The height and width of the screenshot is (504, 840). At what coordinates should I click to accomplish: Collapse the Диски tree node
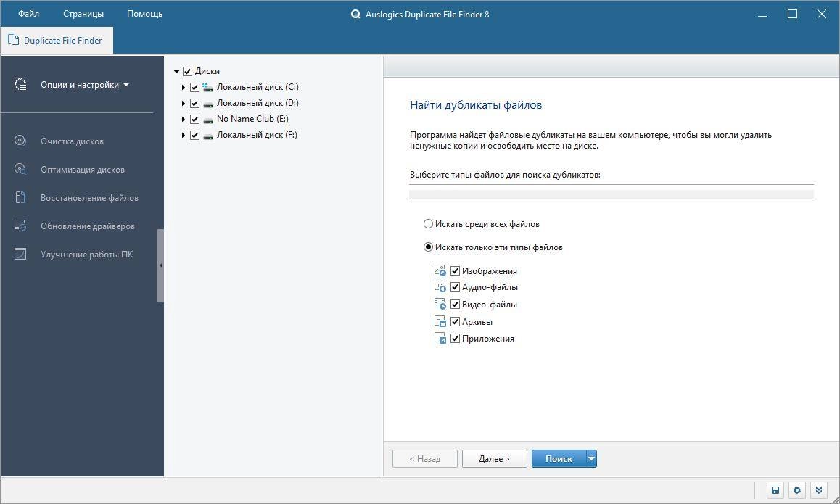[176, 71]
